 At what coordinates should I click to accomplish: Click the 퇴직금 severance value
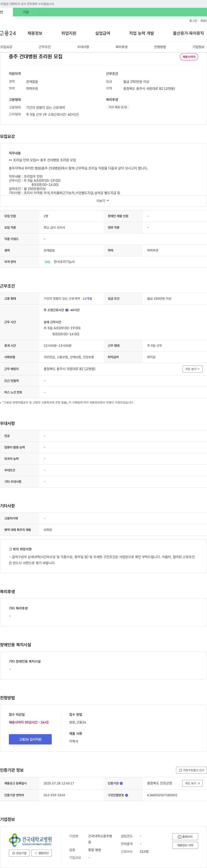click(151, 357)
